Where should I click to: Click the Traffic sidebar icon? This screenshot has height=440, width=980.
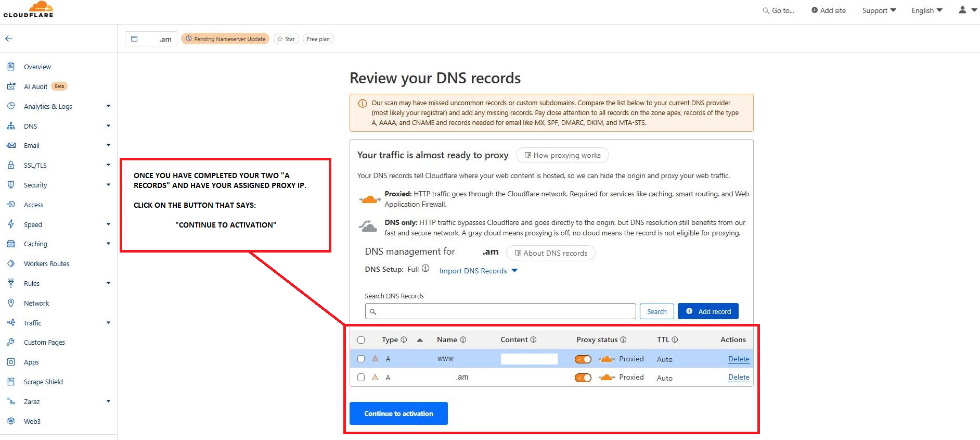[11, 323]
